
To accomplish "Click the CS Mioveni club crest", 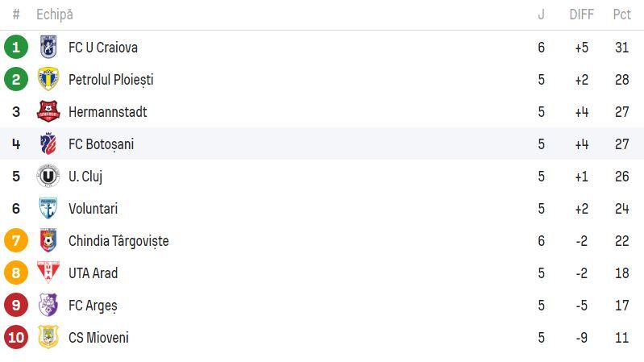I will (x=48, y=338).
